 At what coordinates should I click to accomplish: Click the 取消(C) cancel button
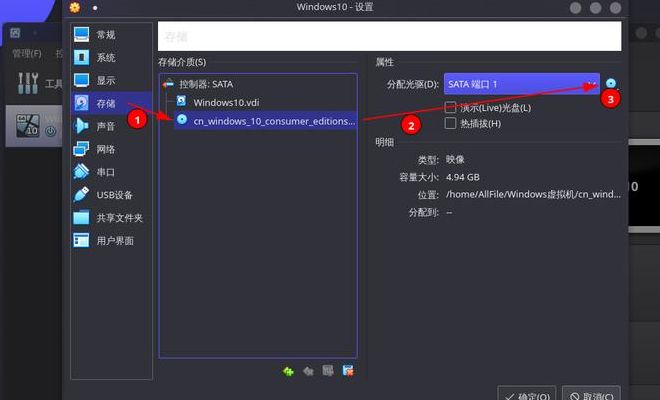click(591, 395)
